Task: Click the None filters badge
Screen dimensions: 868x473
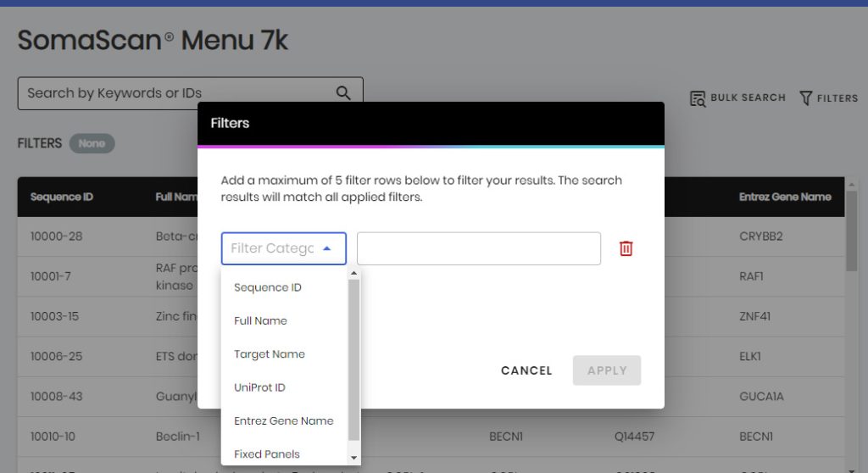Action: point(92,143)
